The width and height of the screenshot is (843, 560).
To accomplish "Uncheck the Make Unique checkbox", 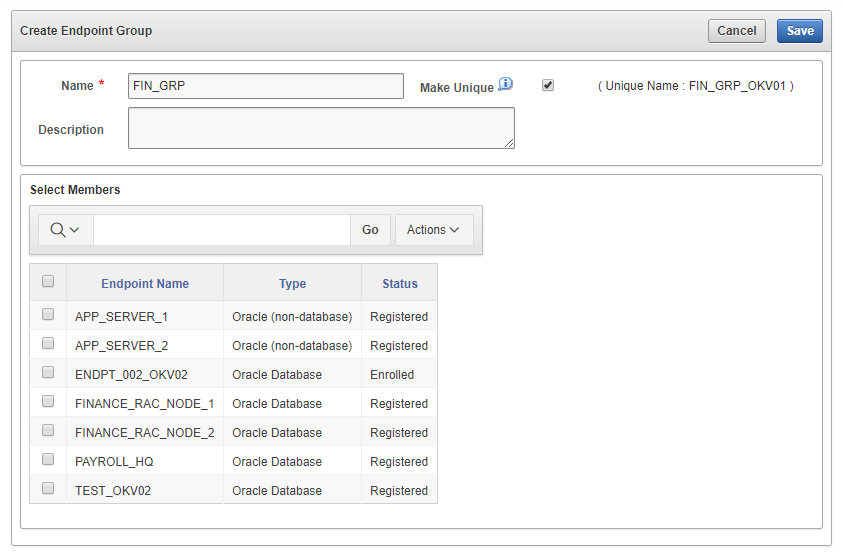I will pyautogui.click(x=548, y=85).
